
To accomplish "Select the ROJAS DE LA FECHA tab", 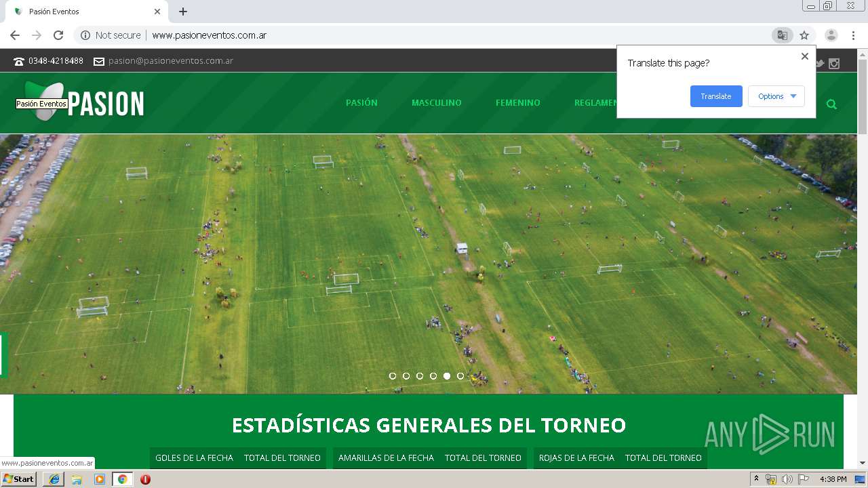I will point(576,458).
